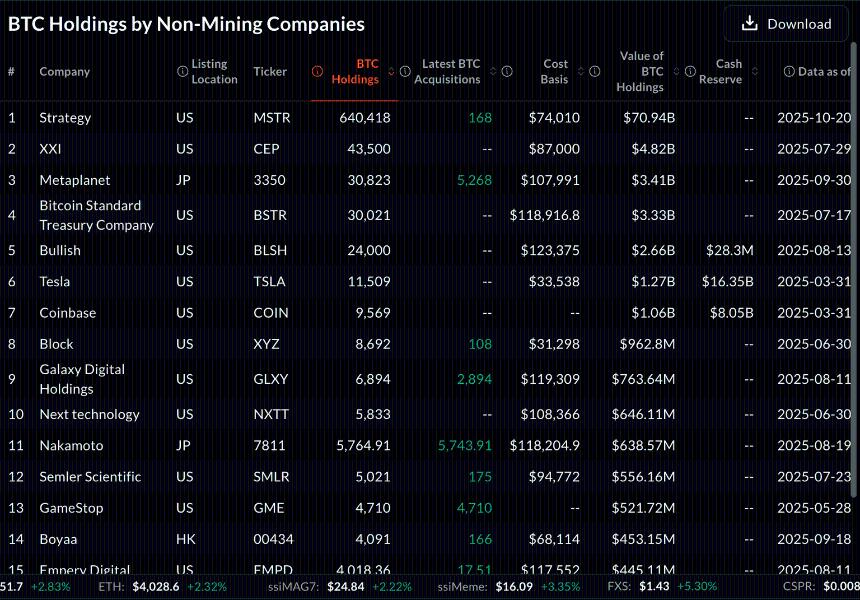
Task: Click the red info icon beside BTC Holdings
Action: [317, 71]
